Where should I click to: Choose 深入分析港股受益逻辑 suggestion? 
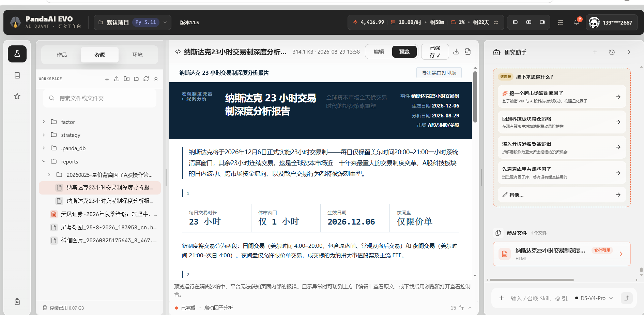[562, 147]
